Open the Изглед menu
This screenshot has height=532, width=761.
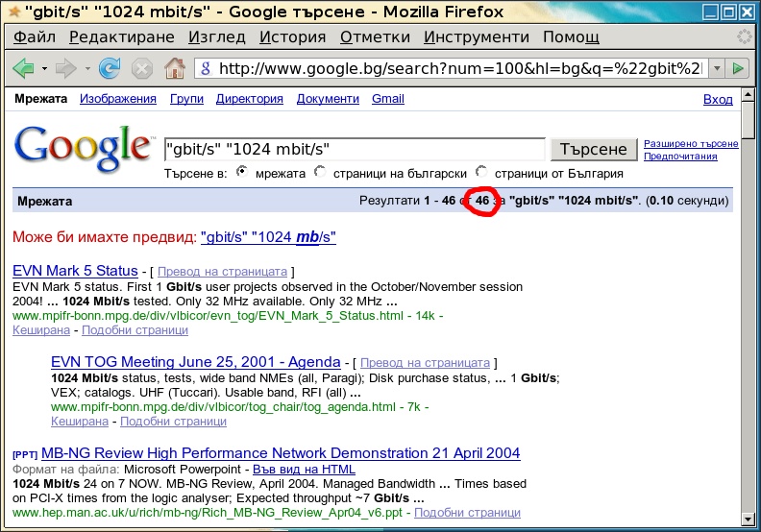tap(216, 36)
